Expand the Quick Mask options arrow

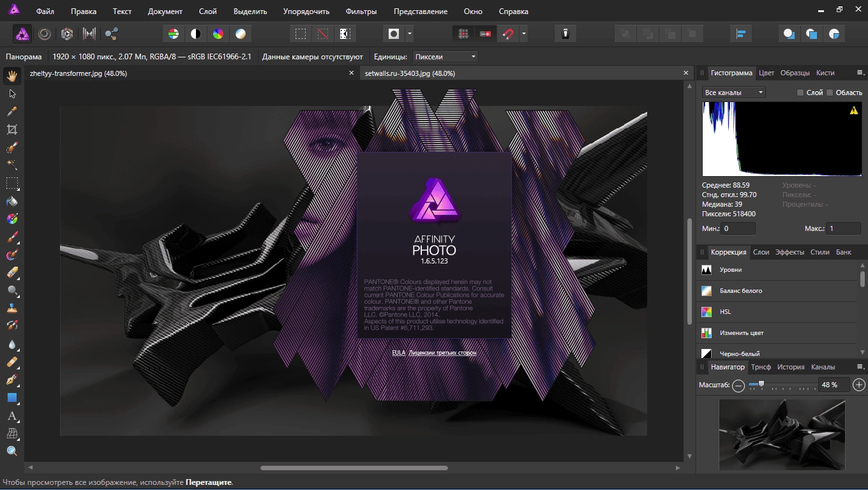(409, 34)
